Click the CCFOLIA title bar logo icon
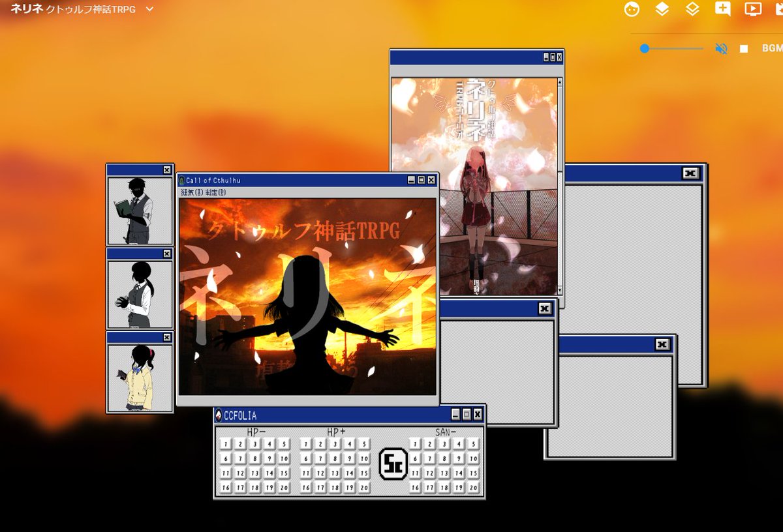 coord(219,415)
